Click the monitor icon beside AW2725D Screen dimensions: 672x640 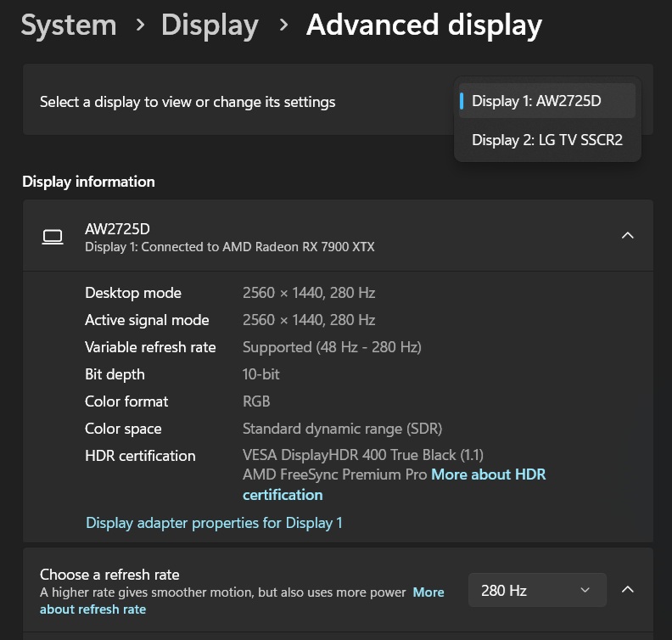53,237
